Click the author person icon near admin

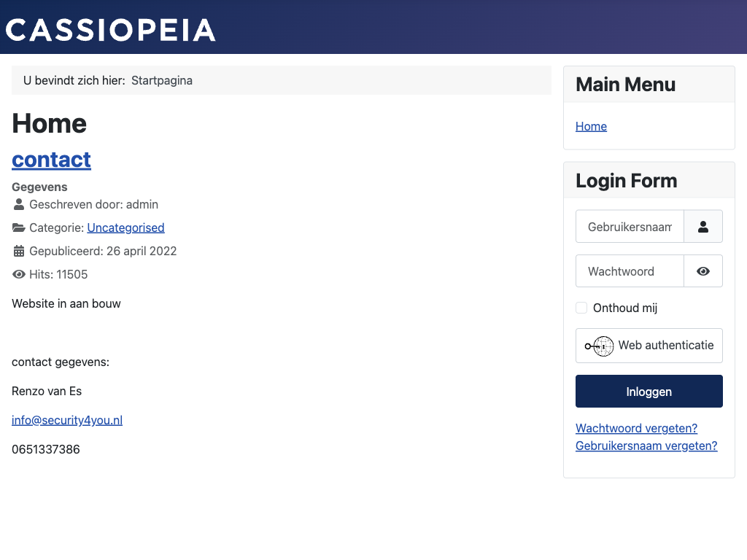(19, 204)
